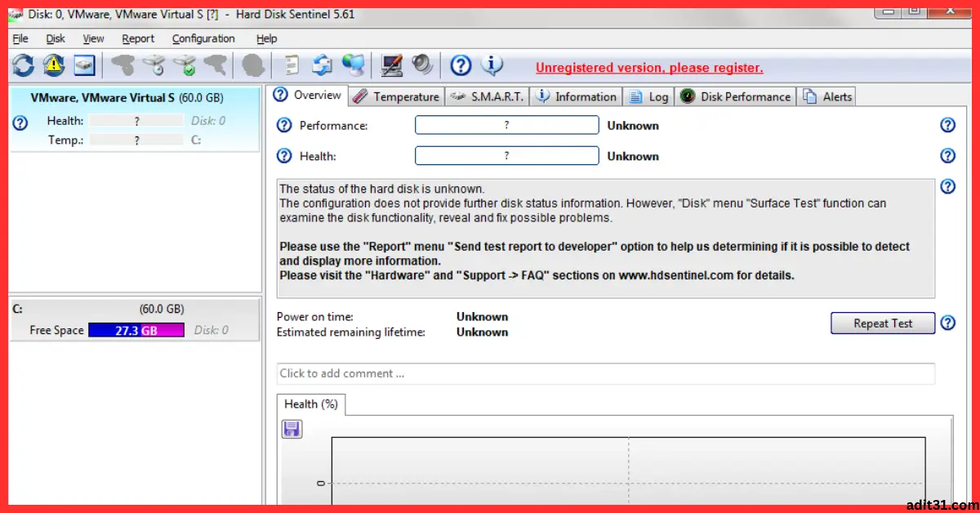
Task: Click the status of hard disk unknown text
Action: point(382,189)
